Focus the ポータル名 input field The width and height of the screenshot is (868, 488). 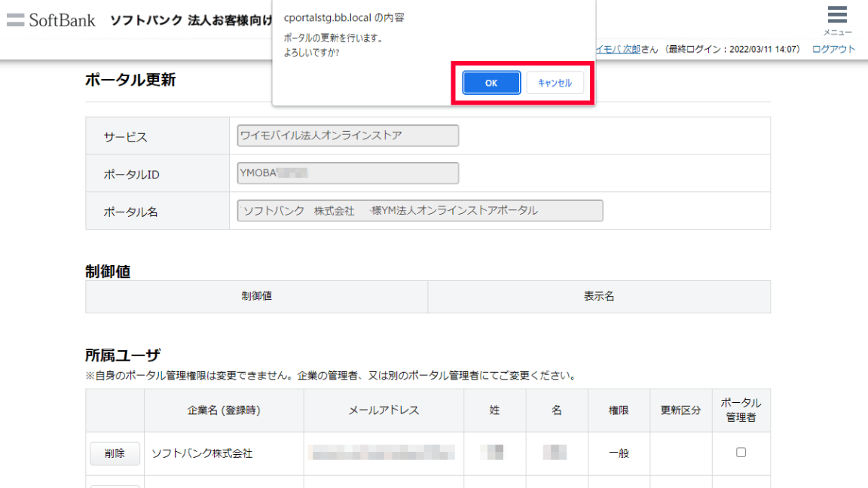pyautogui.click(x=420, y=211)
